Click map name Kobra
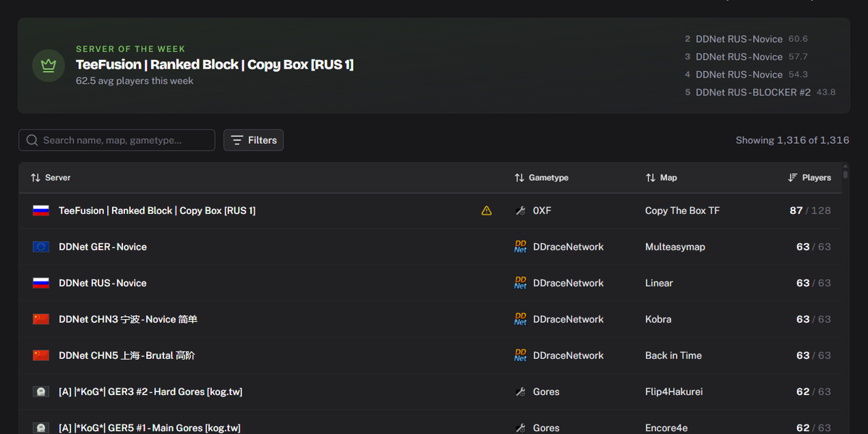The image size is (868, 434). pos(658,319)
